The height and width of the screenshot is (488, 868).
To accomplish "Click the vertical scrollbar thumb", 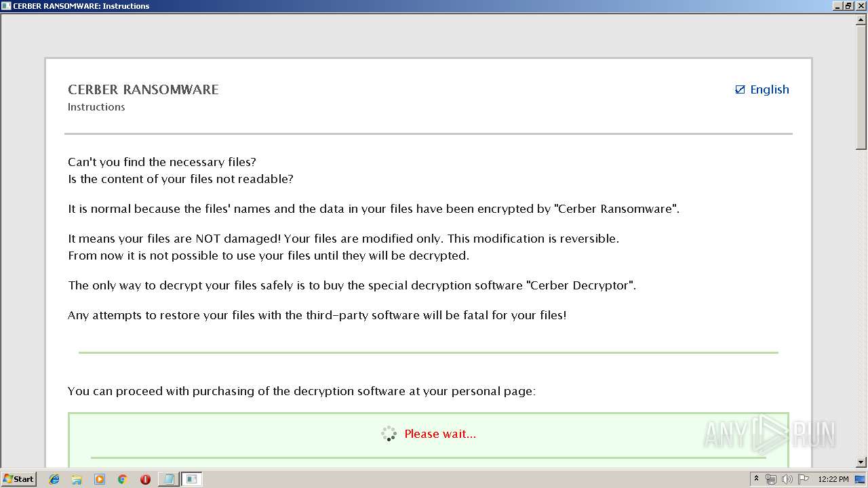I will click(861, 87).
